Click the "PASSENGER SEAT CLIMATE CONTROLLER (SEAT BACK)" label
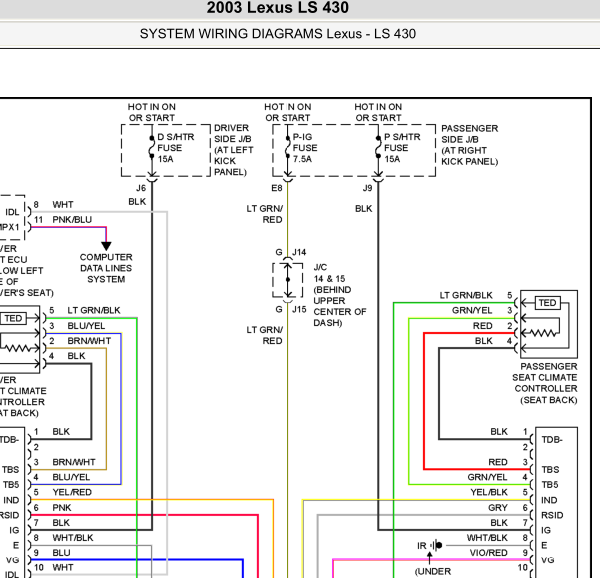Image resolution: width=600 pixels, height=578 pixels. coord(545,383)
